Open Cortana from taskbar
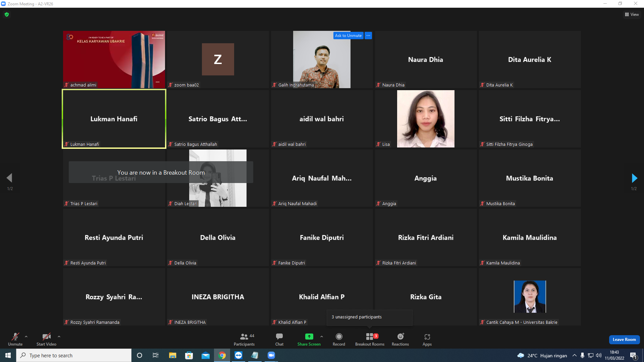 pyautogui.click(x=140, y=355)
